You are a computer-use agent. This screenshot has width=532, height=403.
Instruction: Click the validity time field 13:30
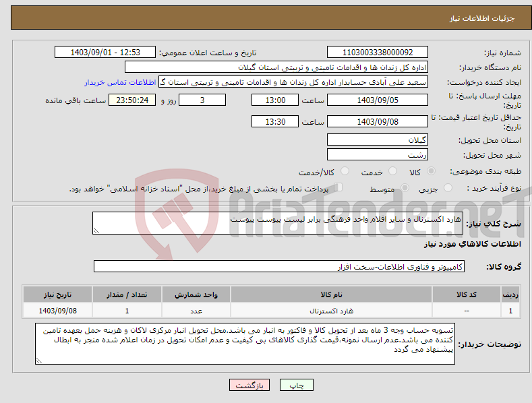click(275, 121)
